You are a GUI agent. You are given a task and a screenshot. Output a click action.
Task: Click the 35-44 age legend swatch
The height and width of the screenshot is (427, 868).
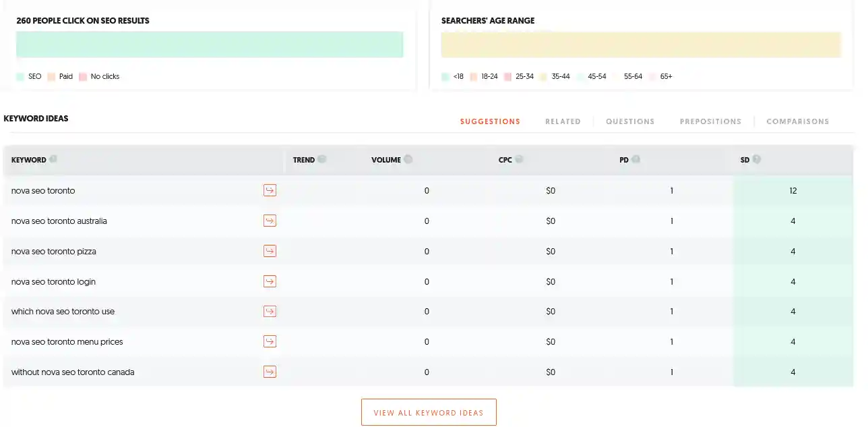pyautogui.click(x=544, y=77)
